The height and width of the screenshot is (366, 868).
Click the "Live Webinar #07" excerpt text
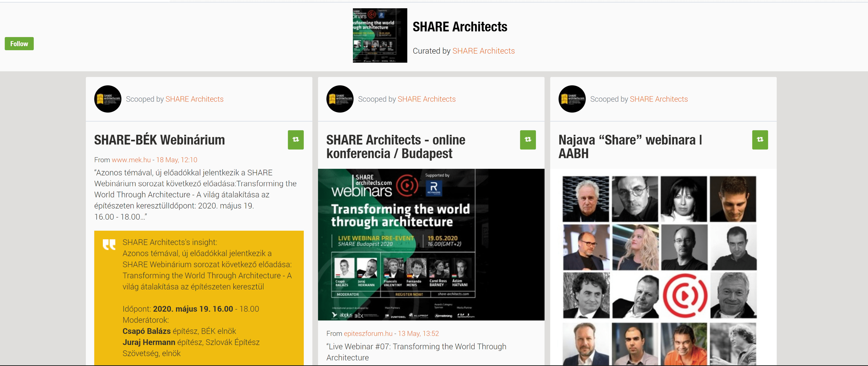coord(416,352)
